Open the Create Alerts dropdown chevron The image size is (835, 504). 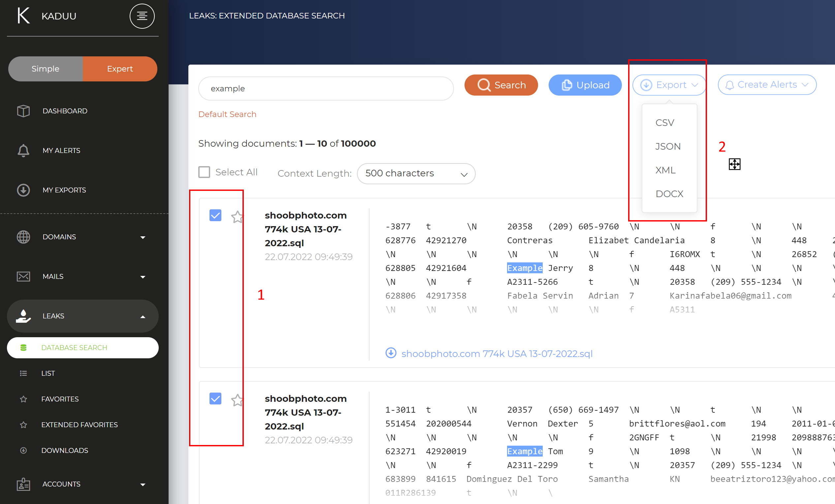click(x=805, y=85)
